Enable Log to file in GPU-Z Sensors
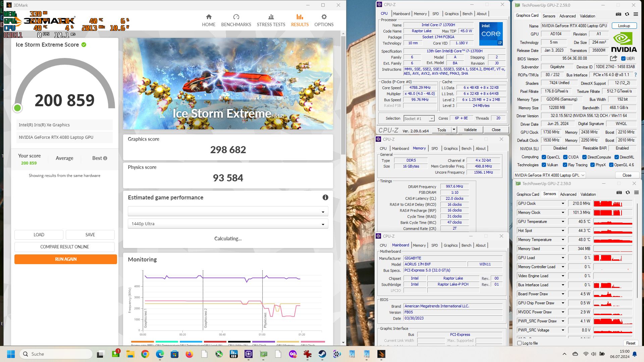Image resolution: width=644 pixels, height=362 pixels. (520, 343)
